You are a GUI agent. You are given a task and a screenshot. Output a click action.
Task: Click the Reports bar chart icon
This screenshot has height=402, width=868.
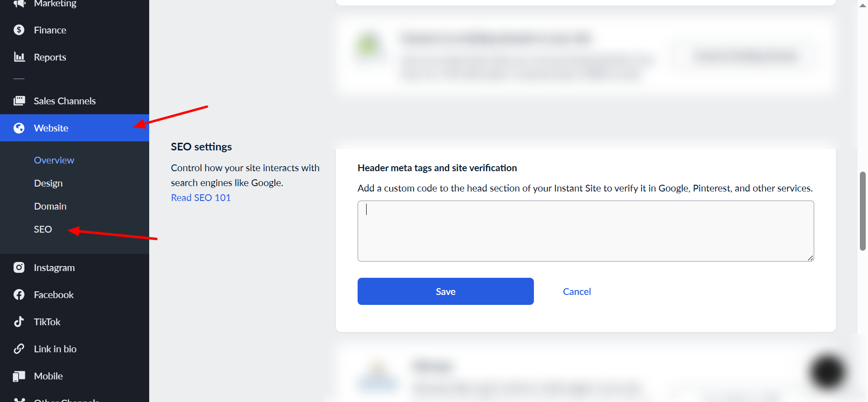pyautogui.click(x=19, y=57)
